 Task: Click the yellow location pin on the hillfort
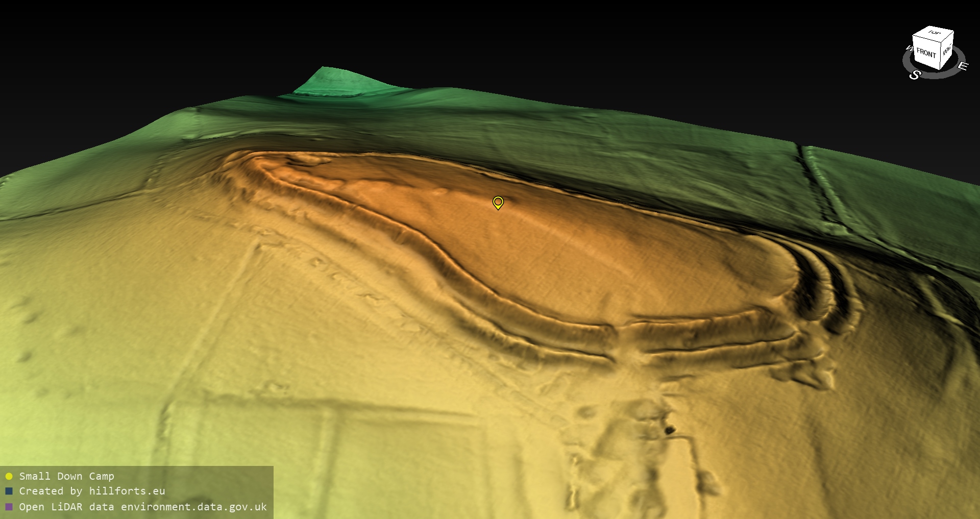[498, 202]
